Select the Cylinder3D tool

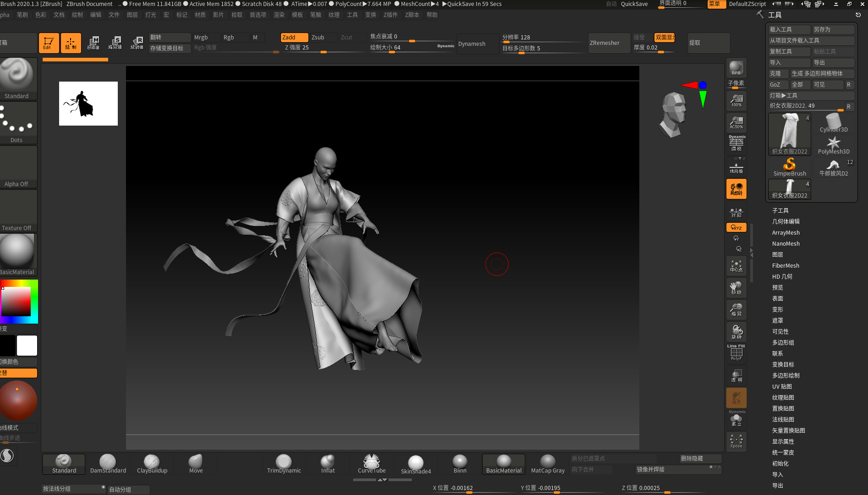833,123
